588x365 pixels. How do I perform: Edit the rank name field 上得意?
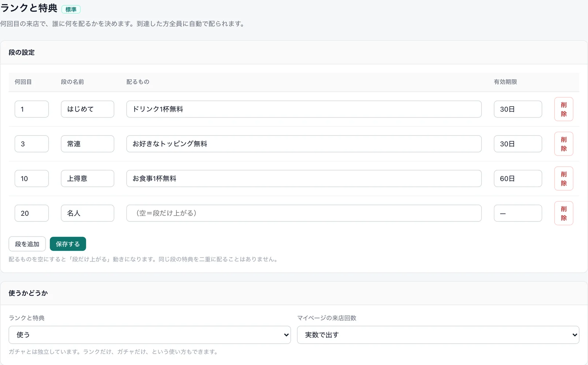click(x=87, y=178)
